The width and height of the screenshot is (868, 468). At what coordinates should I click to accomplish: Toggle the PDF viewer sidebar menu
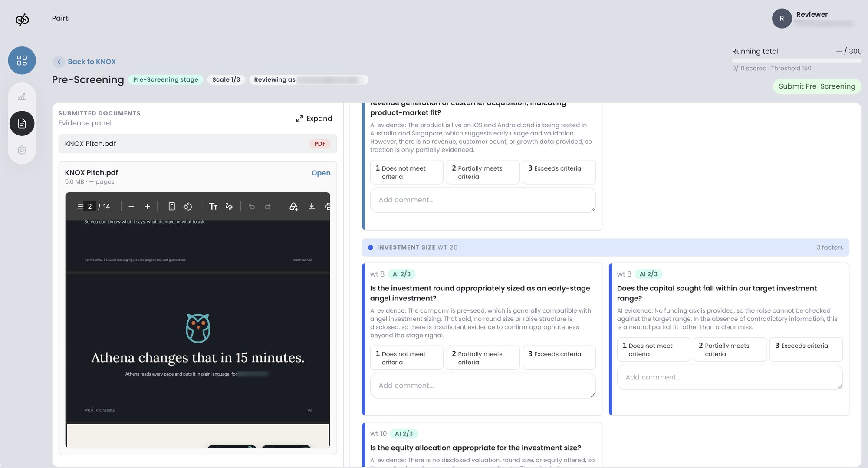click(x=80, y=207)
